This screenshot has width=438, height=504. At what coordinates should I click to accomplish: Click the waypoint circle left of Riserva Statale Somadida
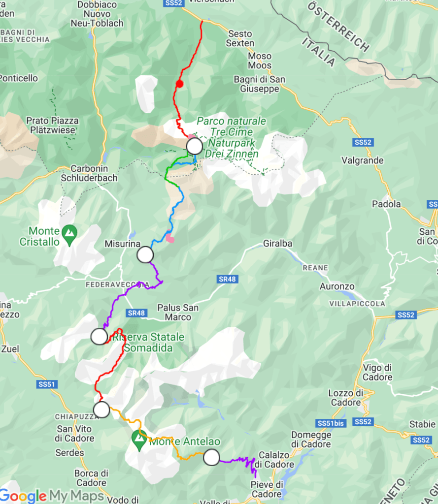click(99, 337)
